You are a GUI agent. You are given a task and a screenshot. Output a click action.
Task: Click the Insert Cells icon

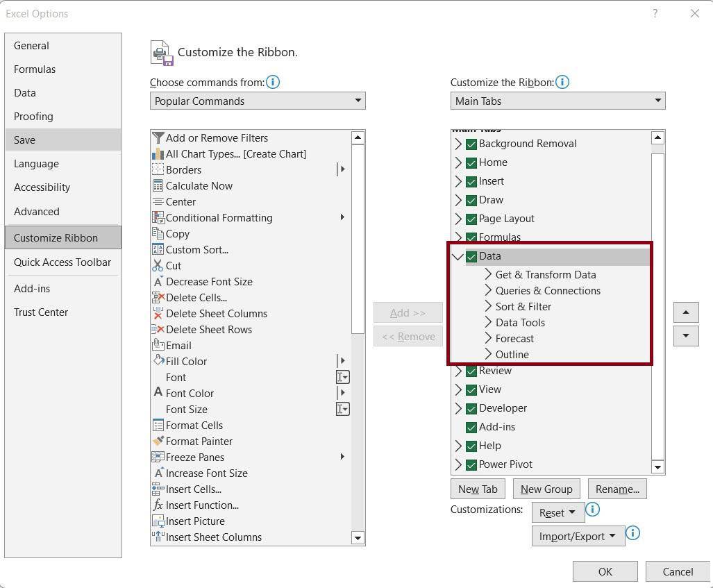158,489
